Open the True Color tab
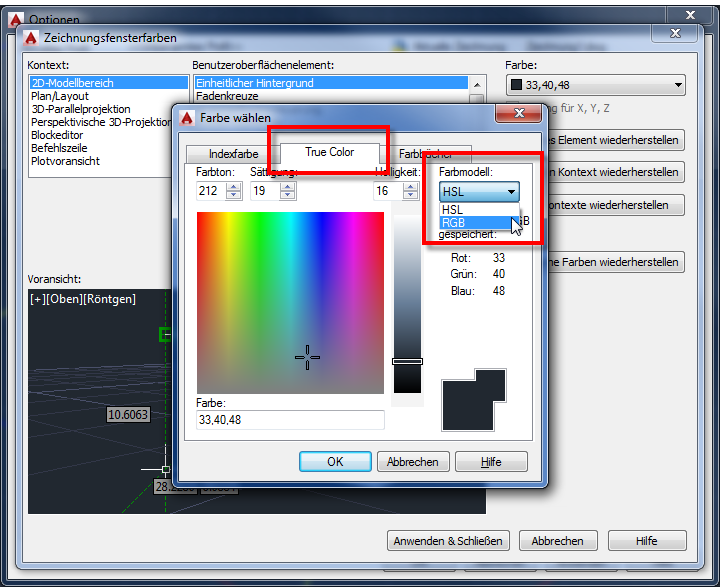The height and width of the screenshot is (587, 720). pos(329,152)
